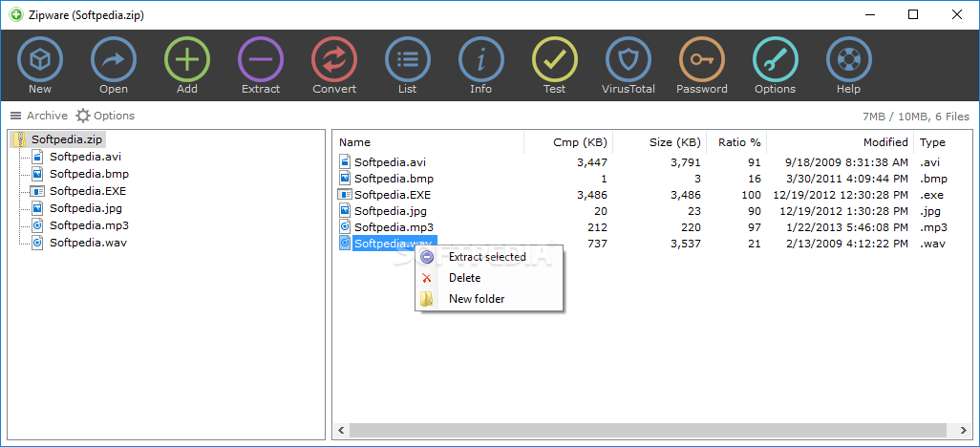Click the Extract toolbar icon
Screen dimensions: 980x447
point(261,60)
